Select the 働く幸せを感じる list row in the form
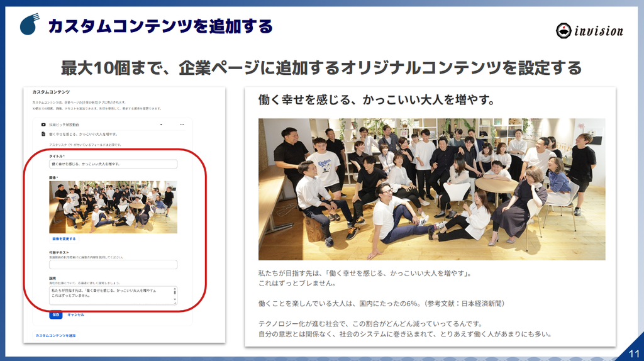 point(84,135)
